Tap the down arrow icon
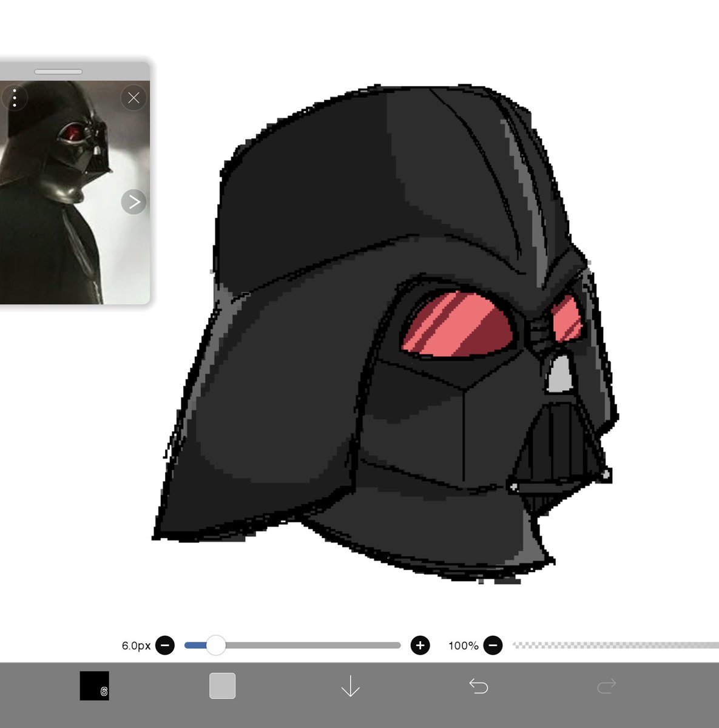Screen dimensions: 719x728 [x=351, y=687]
